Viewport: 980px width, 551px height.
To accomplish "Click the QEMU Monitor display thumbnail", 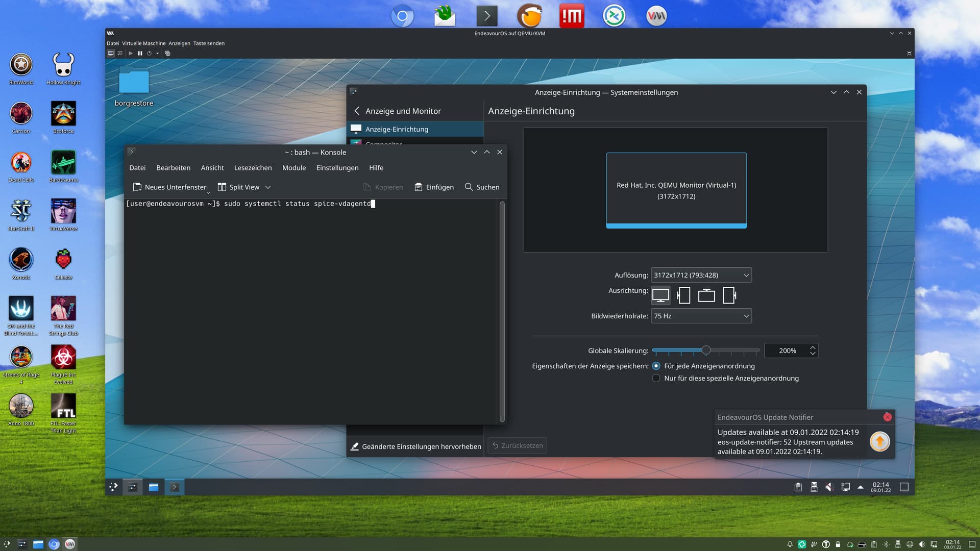I will [x=676, y=190].
